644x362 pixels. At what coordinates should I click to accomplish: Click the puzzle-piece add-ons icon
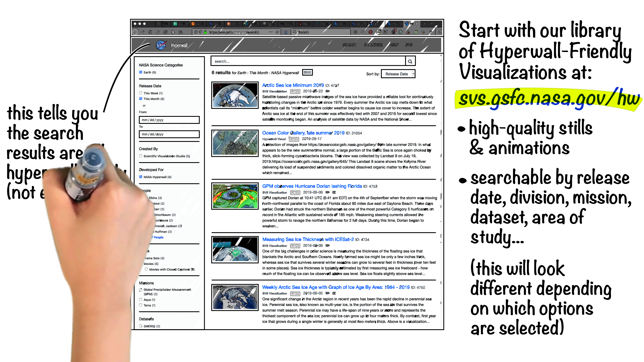pyautogui.click(x=173, y=32)
